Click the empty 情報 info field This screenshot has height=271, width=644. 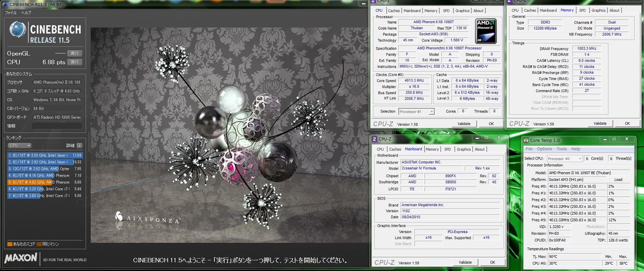click(x=57, y=126)
